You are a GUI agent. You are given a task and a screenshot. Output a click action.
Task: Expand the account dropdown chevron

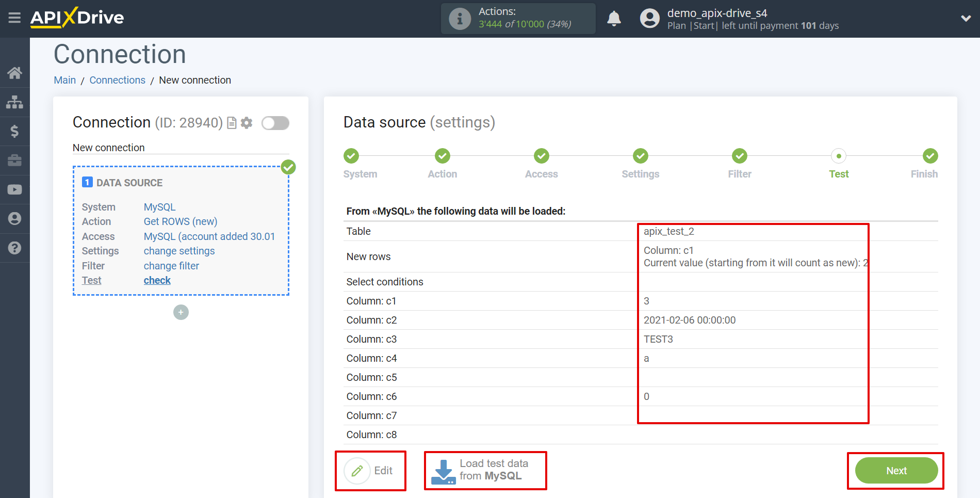pyautogui.click(x=966, y=19)
